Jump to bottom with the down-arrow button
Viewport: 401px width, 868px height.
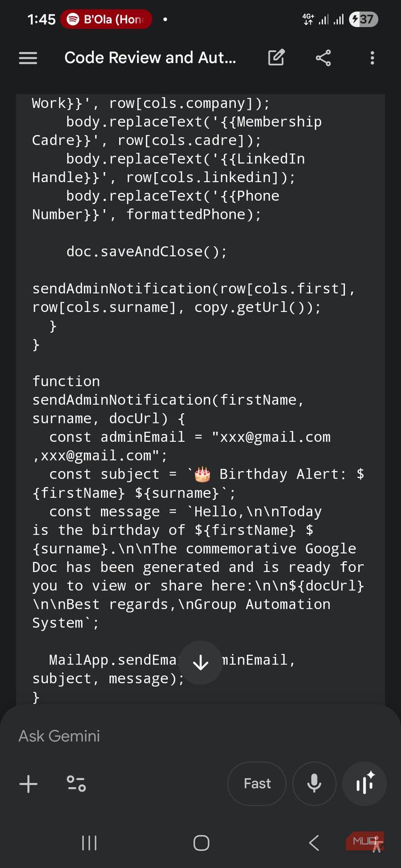200,663
